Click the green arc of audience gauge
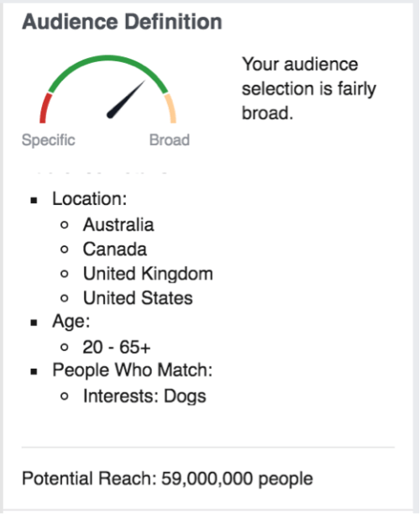The image size is (420, 514). coord(108,69)
